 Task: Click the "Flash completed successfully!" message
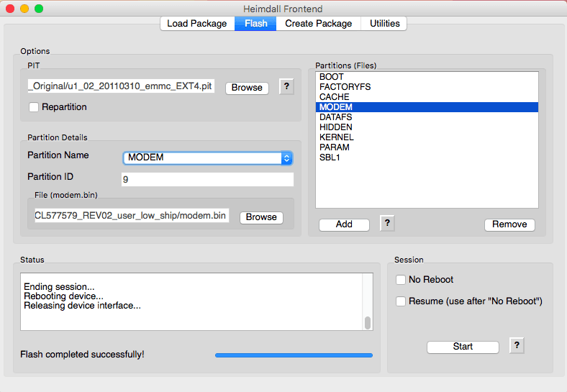[82, 355]
